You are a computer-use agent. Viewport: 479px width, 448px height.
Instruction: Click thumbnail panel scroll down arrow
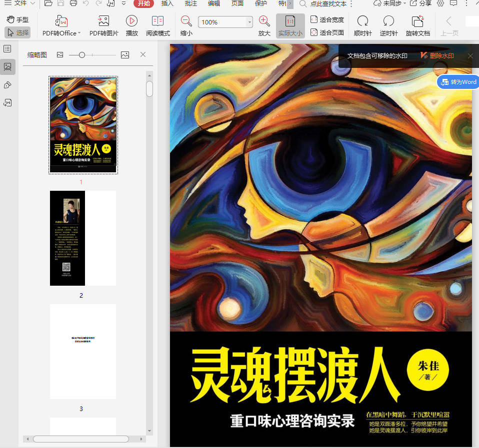click(x=149, y=431)
